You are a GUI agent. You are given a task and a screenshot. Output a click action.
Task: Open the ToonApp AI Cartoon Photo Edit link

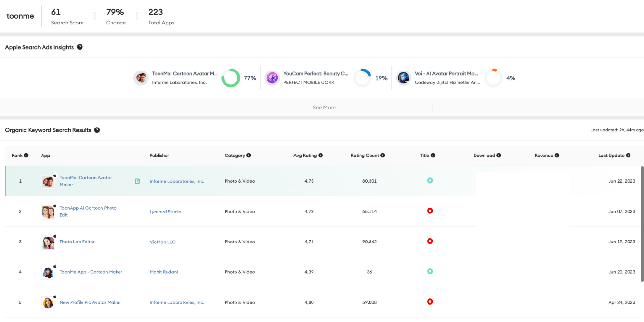click(x=88, y=212)
